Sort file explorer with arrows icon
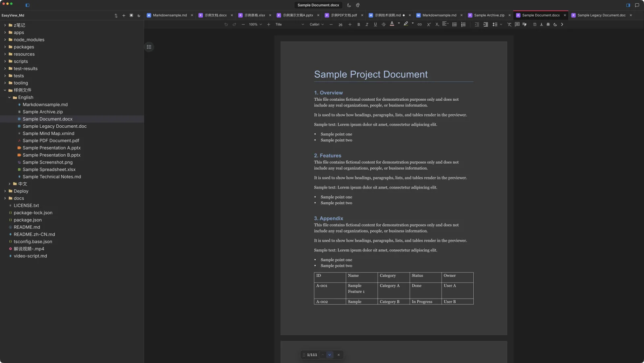The height and width of the screenshot is (363, 644). pyautogui.click(x=116, y=16)
